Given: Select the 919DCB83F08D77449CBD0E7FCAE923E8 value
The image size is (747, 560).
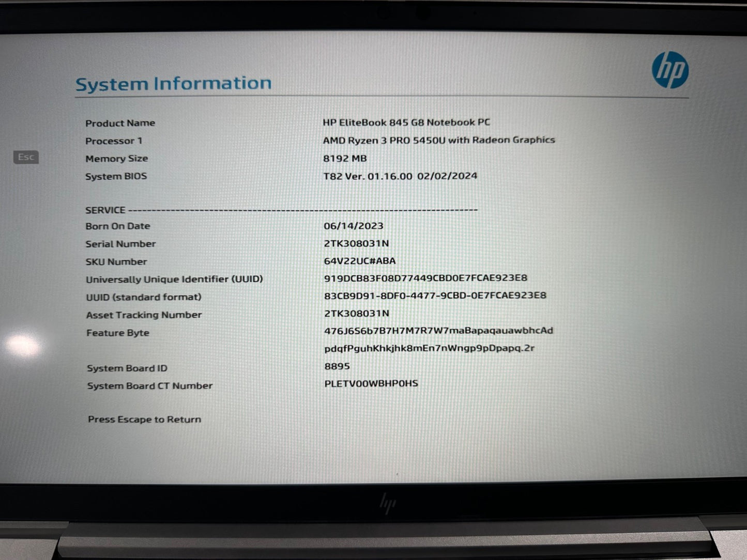Looking at the screenshot, I should pyautogui.click(x=425, y=278).
